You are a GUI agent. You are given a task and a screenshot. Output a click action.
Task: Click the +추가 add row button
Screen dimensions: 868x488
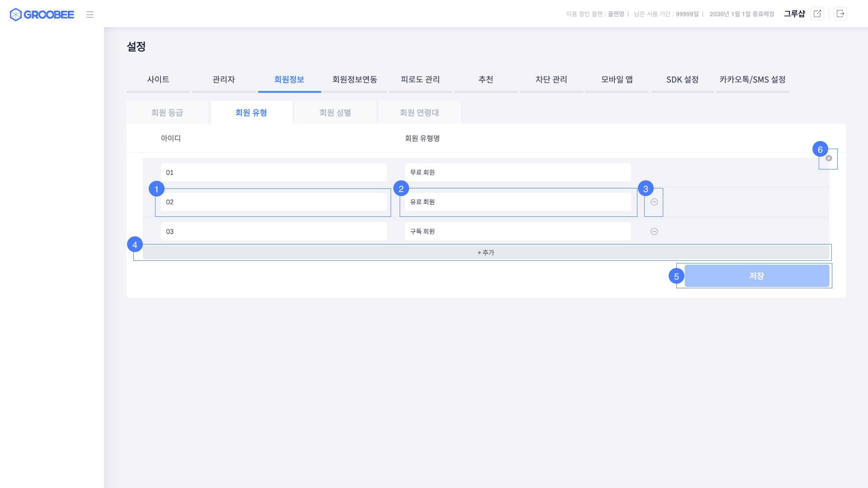486,253
